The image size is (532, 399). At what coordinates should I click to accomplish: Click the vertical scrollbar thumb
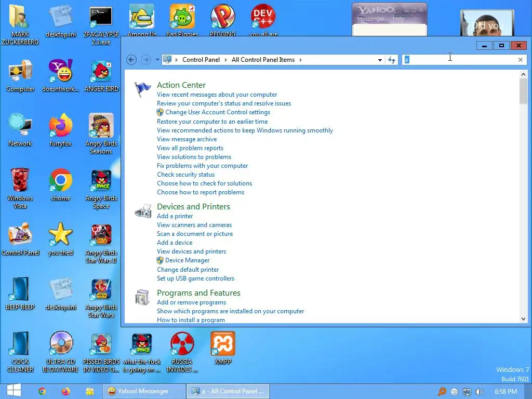tap(523, 91)
